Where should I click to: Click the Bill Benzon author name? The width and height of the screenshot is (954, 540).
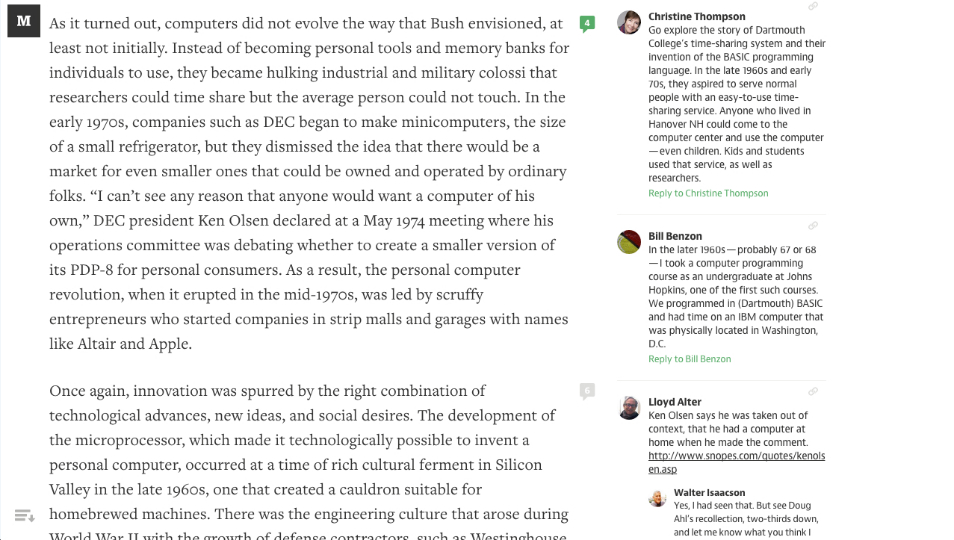coord(675,237)
